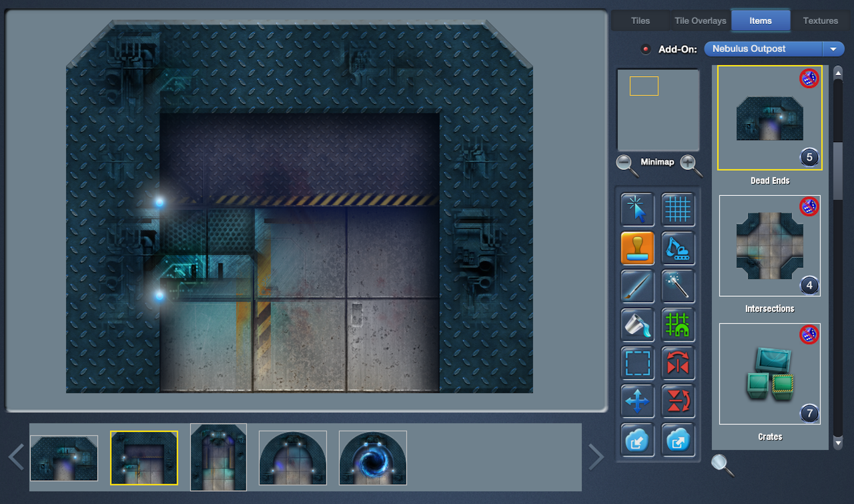Open the Textures tab
This screenshot has width=854, height=504.
pos(820,21)
